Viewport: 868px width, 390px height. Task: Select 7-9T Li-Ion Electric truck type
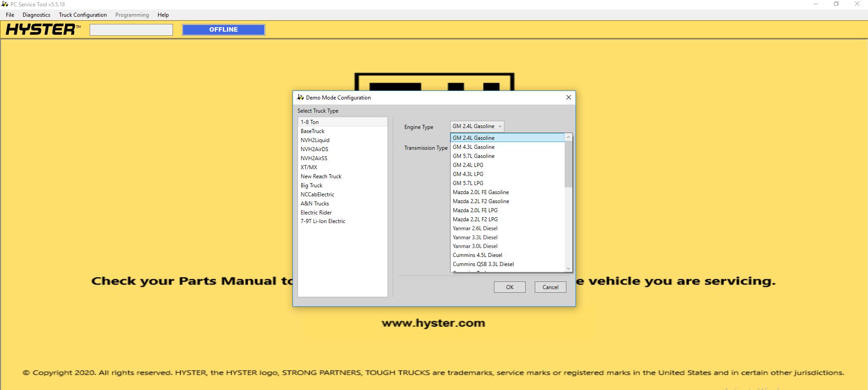(x=342, y=221)
